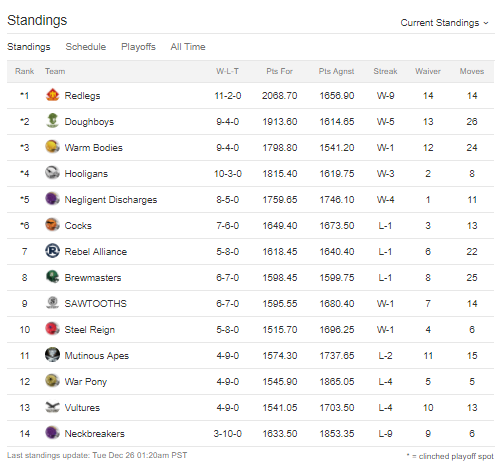Switch to the Schedule tab
This screenshot has height=469, width=503.
tap(86, 47)
